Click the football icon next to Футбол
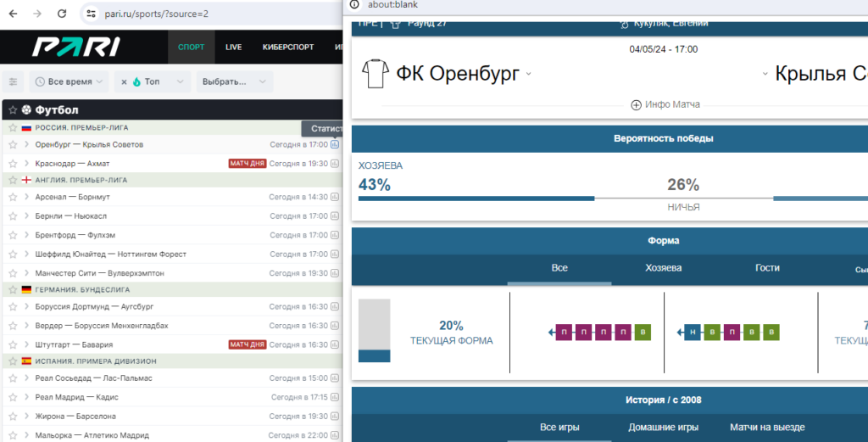 (26, 109)
